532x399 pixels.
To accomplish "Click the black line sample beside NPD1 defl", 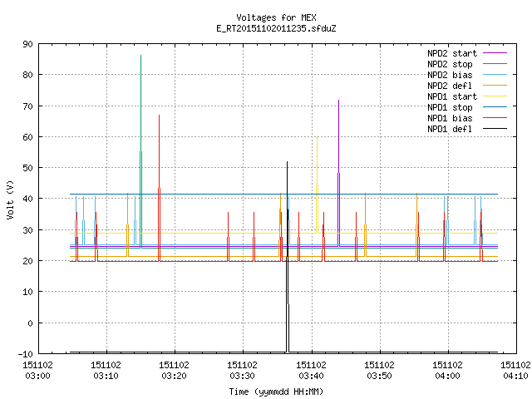I will (x=495, y=129).
